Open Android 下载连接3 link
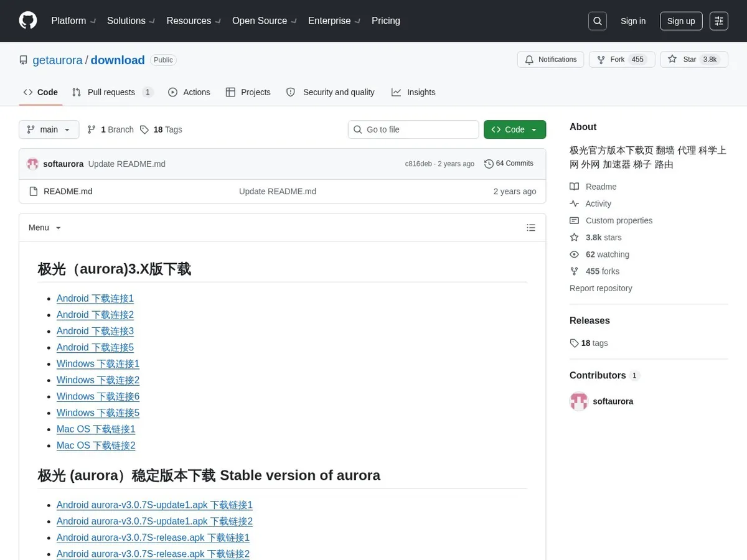The height and width of the screenshot is (560, 747). point(95,331)
